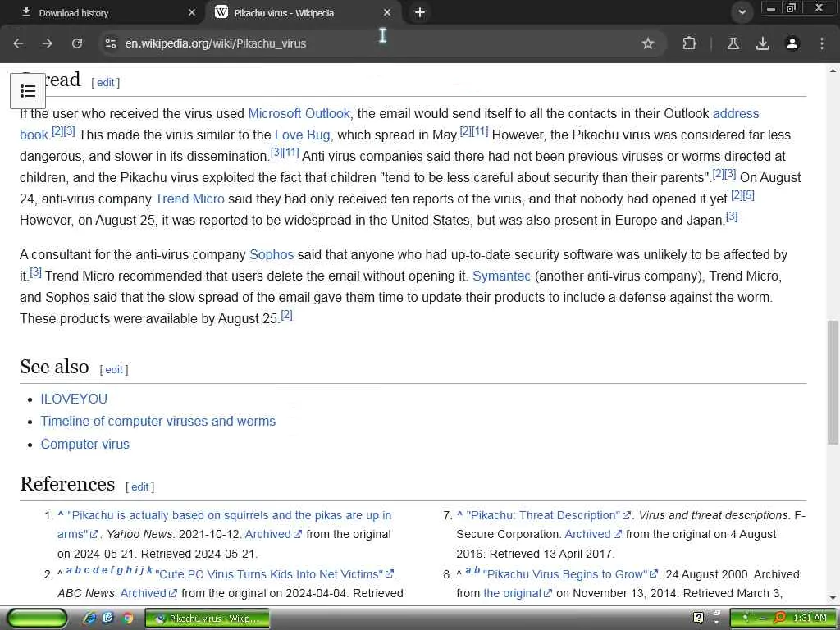This screenshot has height=630, width=840.
Task: Expand the tab search dropdown
Action: click(x=742, y=12)
